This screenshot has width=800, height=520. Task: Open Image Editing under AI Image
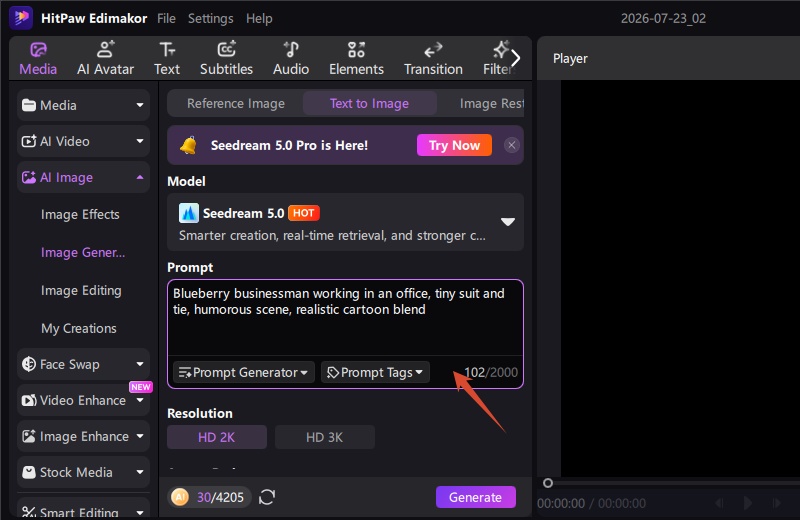[81, 290]
